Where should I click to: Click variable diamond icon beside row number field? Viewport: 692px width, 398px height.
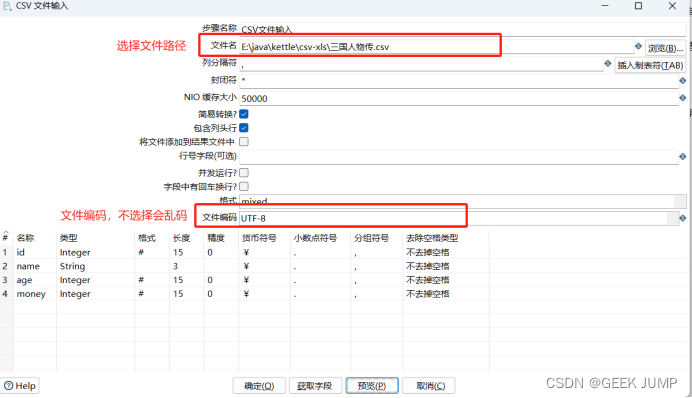683,156
